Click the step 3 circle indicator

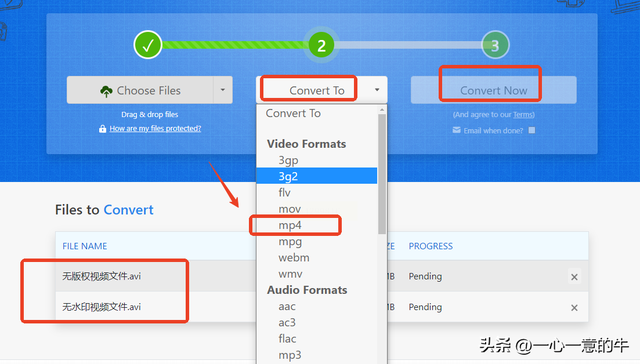(x=495, y=45)
